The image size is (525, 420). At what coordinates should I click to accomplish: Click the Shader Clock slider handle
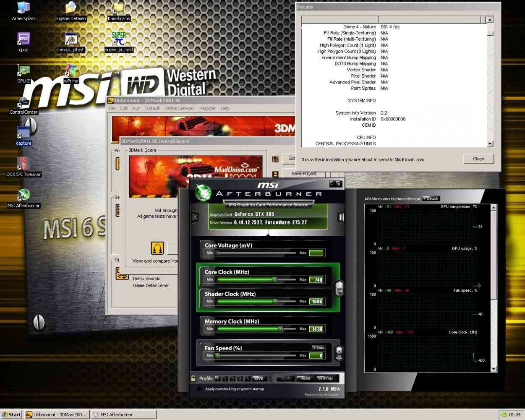coord(275,301)
